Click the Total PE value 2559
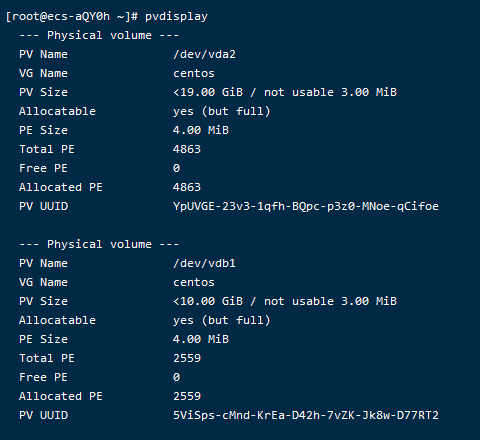The height and width of the screenshot is (440, 480). coord(187,358)
